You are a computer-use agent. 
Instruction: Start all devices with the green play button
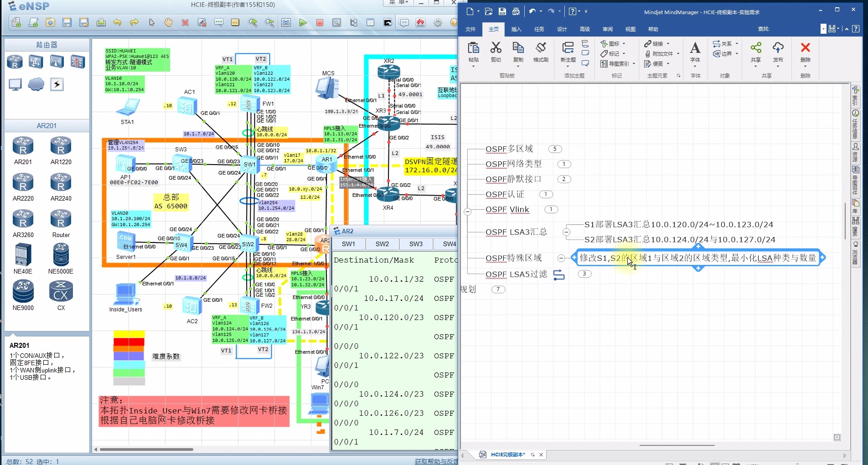[303, 22]
